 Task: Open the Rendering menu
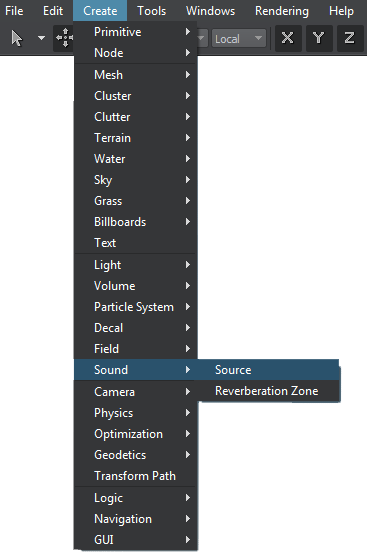(282, 11)
